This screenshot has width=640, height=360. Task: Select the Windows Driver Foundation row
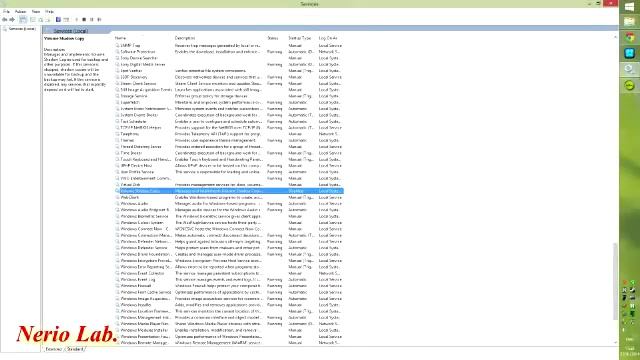[x=229, y=254]
